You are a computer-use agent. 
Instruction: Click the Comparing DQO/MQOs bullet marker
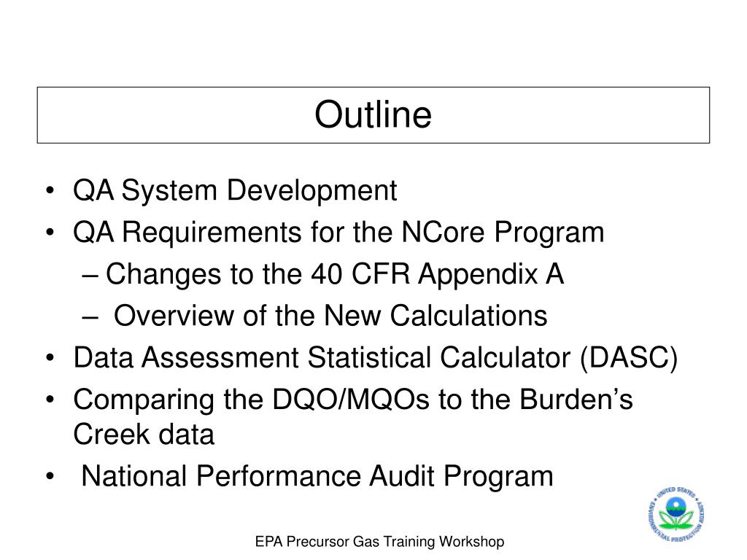click(50, 399)
